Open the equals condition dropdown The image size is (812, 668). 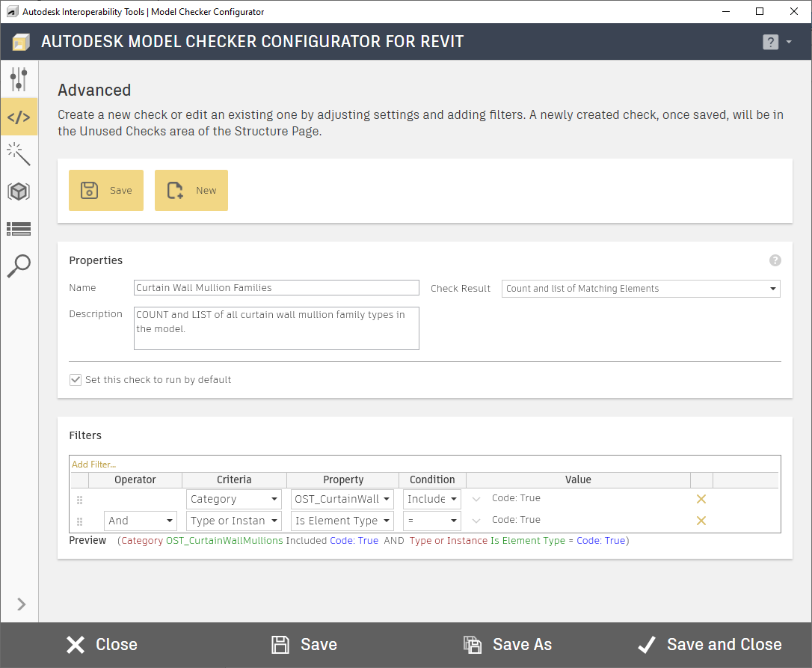[x=432, y=521]
